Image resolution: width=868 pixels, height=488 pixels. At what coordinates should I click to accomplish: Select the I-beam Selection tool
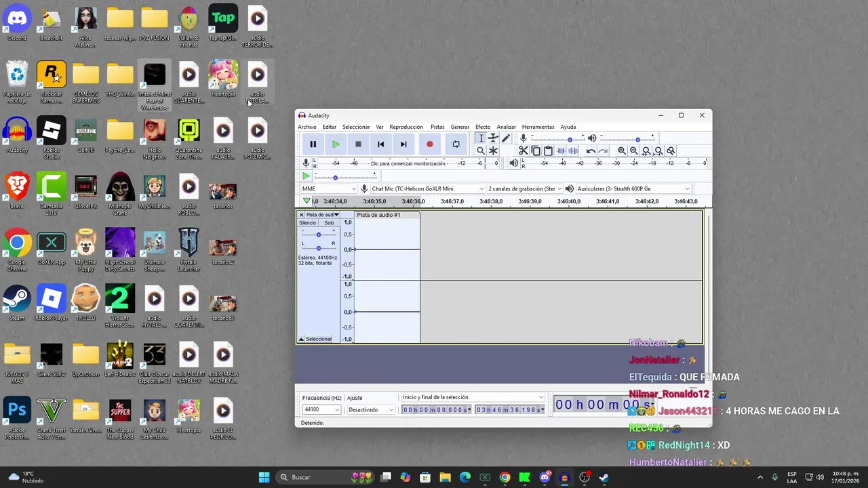481,138
